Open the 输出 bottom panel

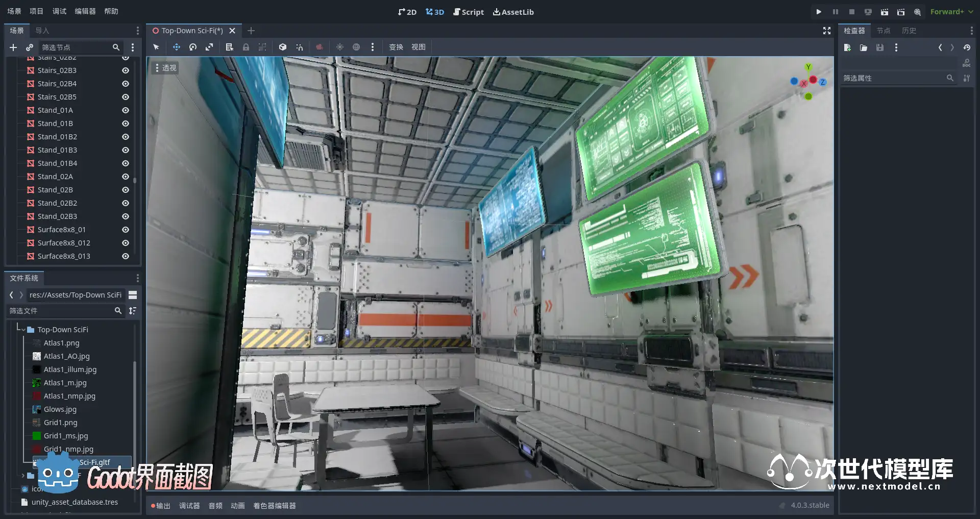click(161, 506)
